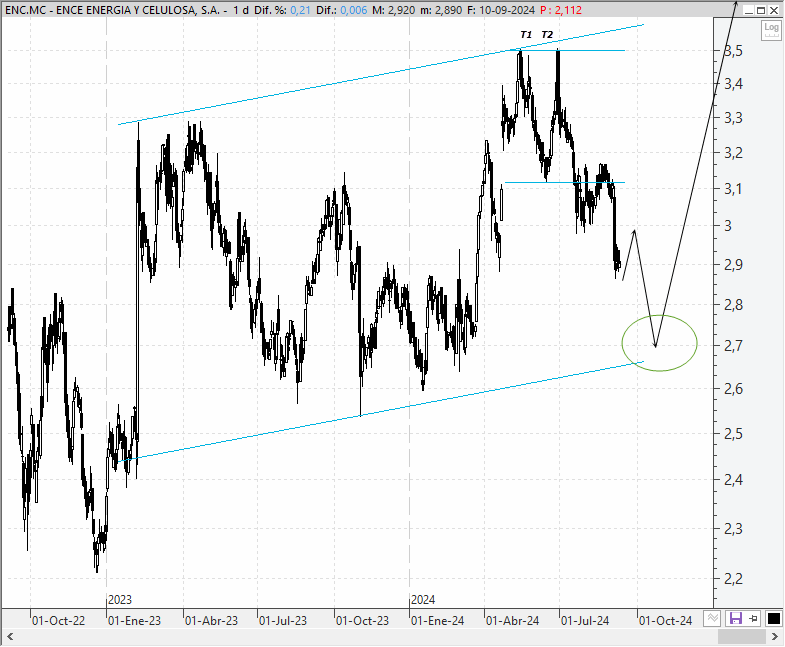Click the scrollbar left arrow
This screenshot has width=785, height=647.
pyautogui.click(x=10, y=636)
